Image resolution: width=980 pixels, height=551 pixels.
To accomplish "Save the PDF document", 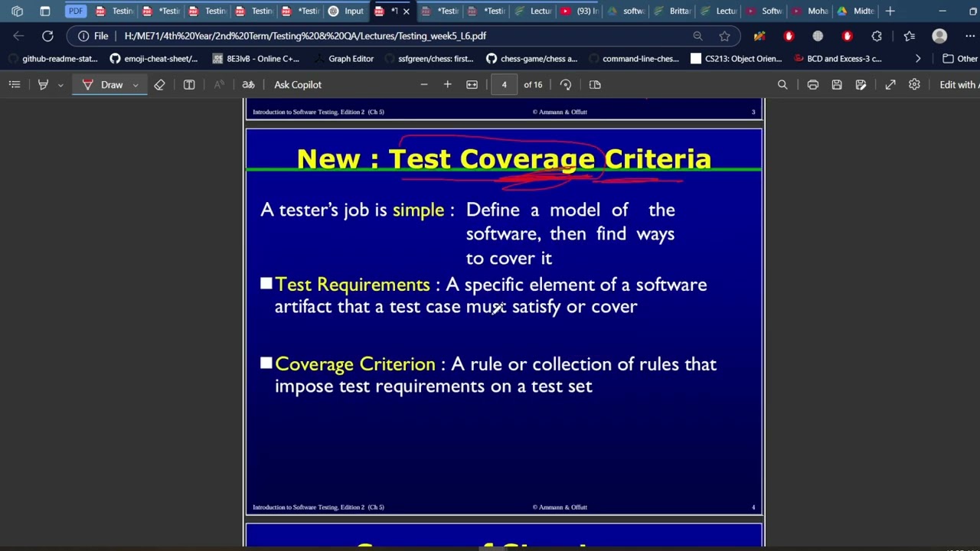I will [837, 85].
